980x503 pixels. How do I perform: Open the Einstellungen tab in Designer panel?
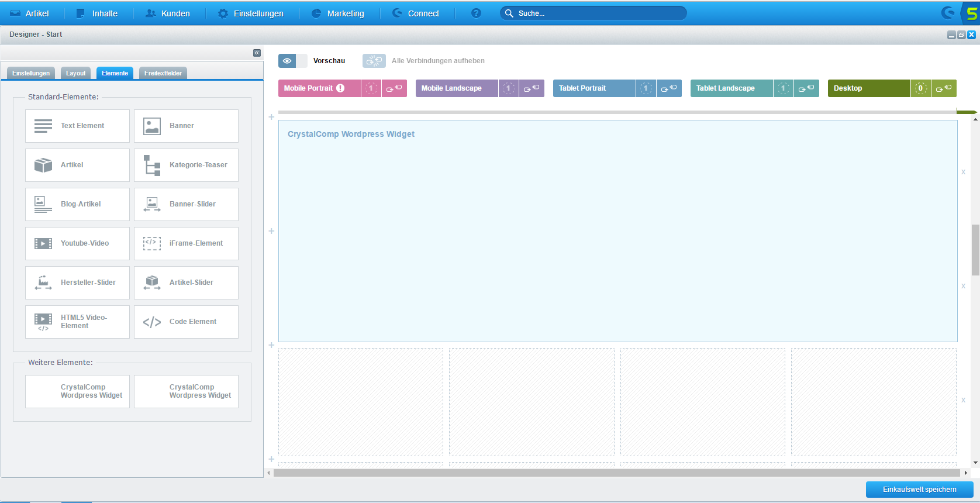click(x=31, y=73)
